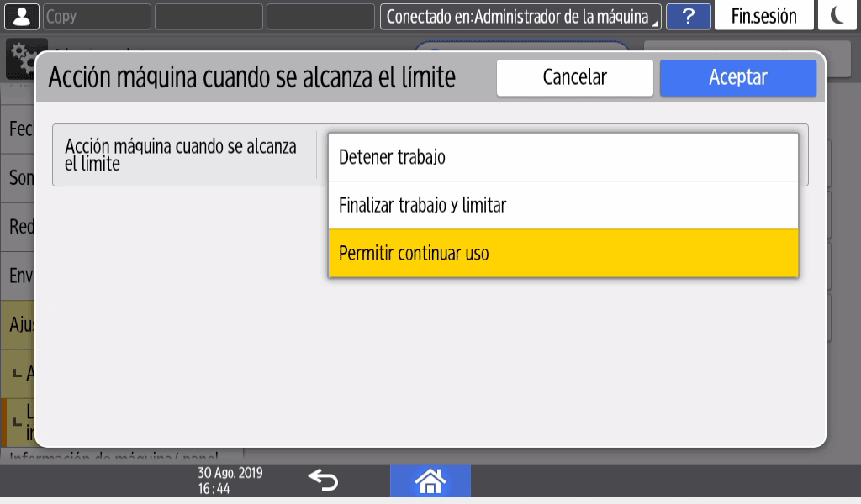The height and width of the screenshot is (504, 861).
Task: Select the partially hidden 'Red' sidebar item
Action: click(18, 227)
